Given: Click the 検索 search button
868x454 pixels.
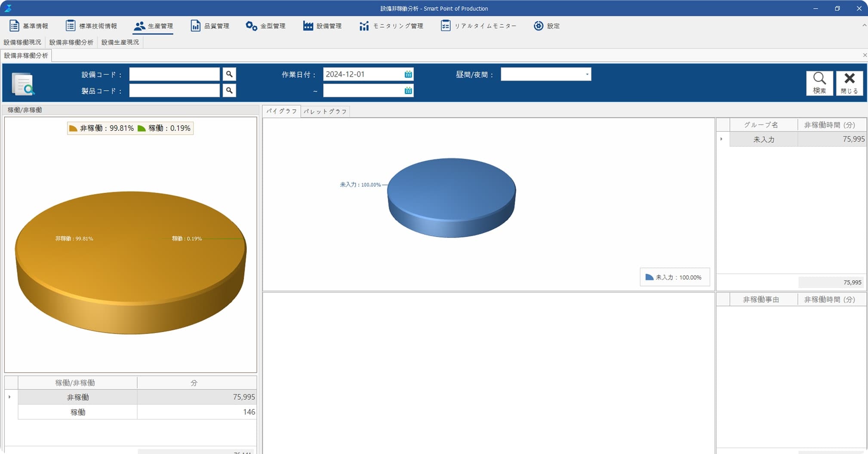Looking at the screenshot, I should pyautogui.click(x=819, y=83).
